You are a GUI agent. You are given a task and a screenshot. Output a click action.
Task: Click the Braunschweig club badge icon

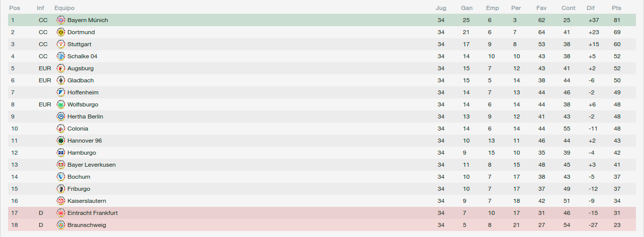(61, 225)
